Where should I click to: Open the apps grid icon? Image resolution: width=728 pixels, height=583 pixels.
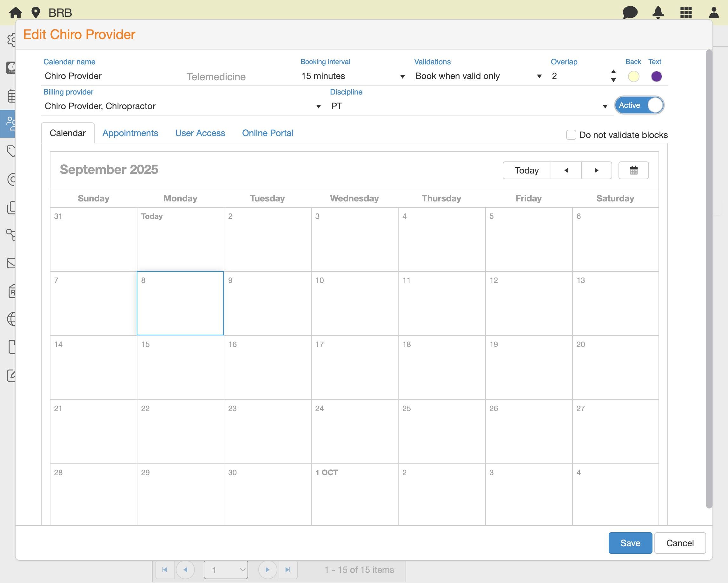click(686, 12)
